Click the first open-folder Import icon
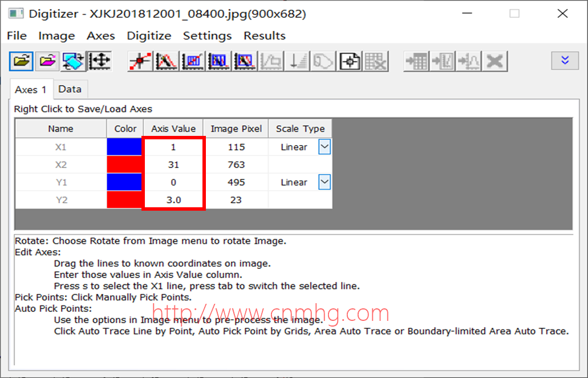Image resolution: width=588 pixels, height=378 pixels. click(21, 61)
